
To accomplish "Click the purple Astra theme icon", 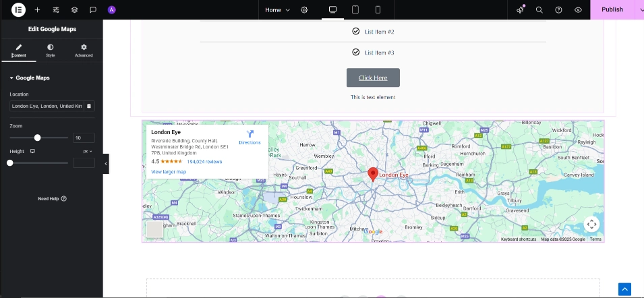I will (112, 10).
